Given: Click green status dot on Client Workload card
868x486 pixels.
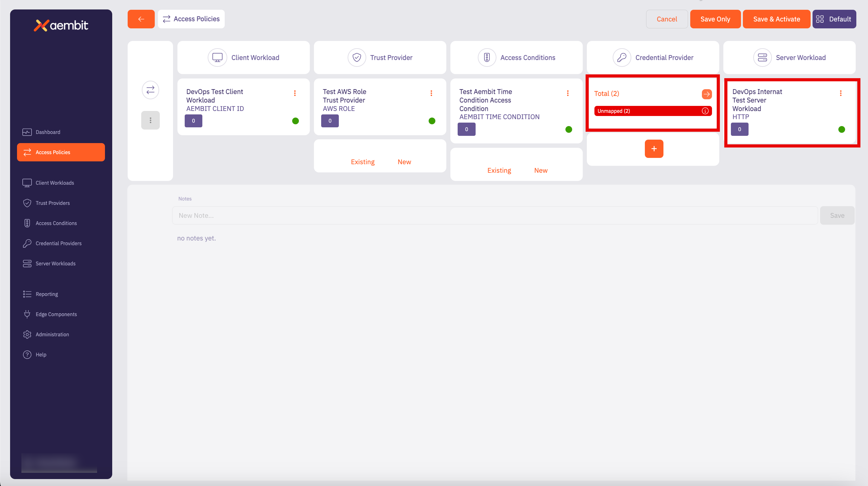Looking at the screenshot, I should (295, 121).
